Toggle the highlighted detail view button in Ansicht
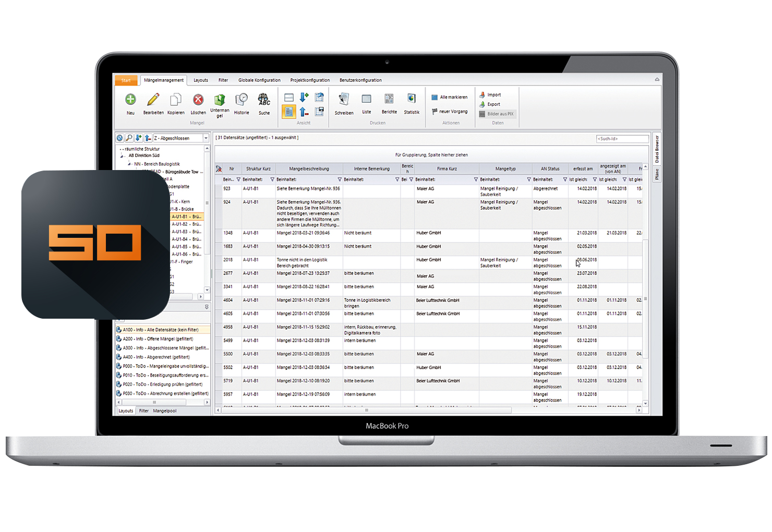Screen dimensions: 772x532 click(x=289, y=112)
